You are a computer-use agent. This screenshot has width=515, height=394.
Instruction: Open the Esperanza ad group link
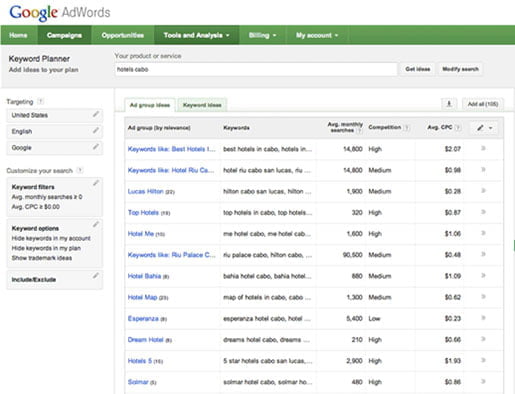pyautogui.click(x=143, y=318)
